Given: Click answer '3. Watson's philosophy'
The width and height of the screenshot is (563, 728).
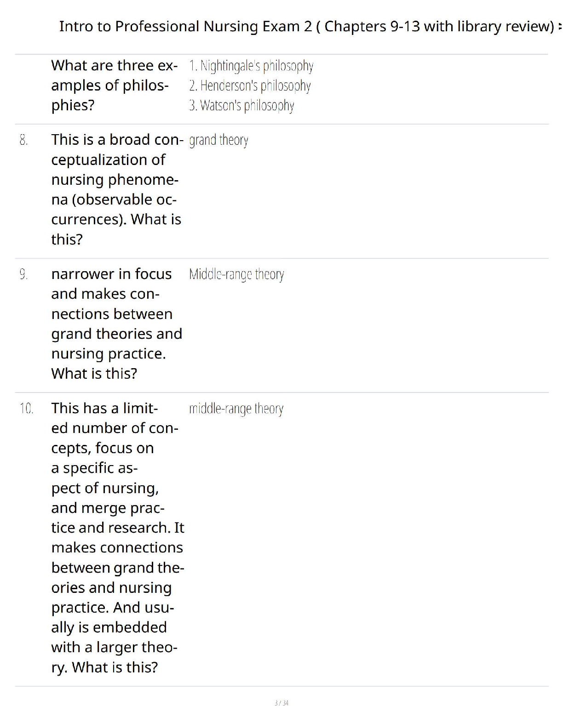Looking at the screenshot, I should tap(241, 106).
